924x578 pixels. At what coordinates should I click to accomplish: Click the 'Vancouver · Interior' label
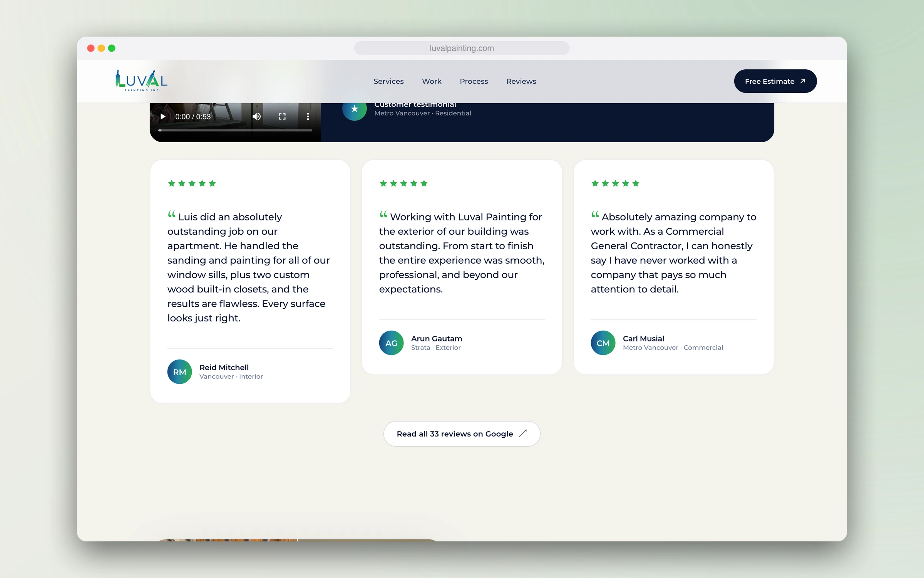[x=231, y=376]
